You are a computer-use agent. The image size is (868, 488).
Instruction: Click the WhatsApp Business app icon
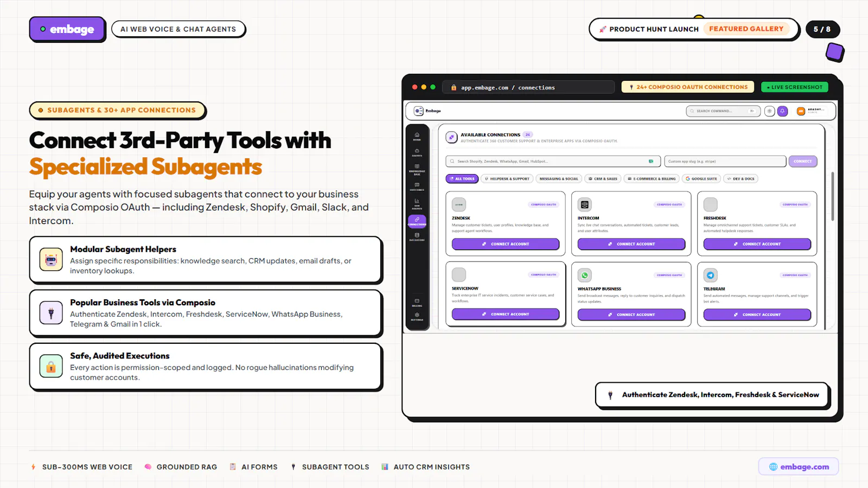(584, 275)
